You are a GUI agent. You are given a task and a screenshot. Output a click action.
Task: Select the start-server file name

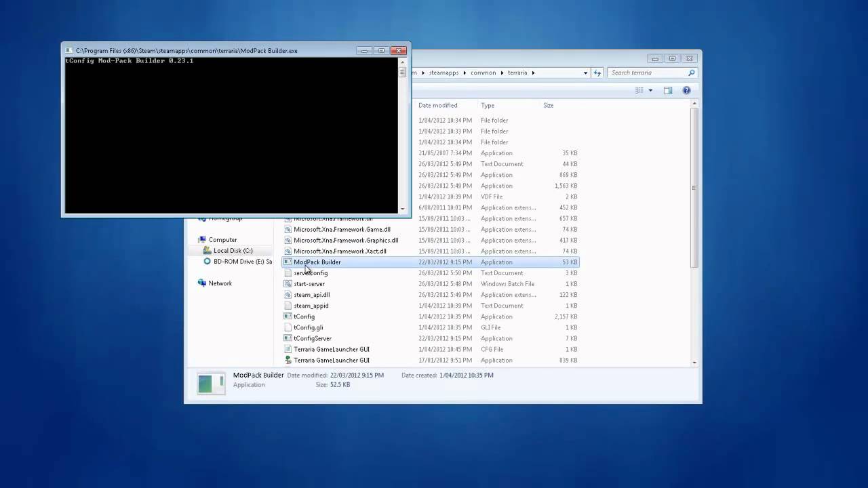pyautogui.click(x=309, y=284)
